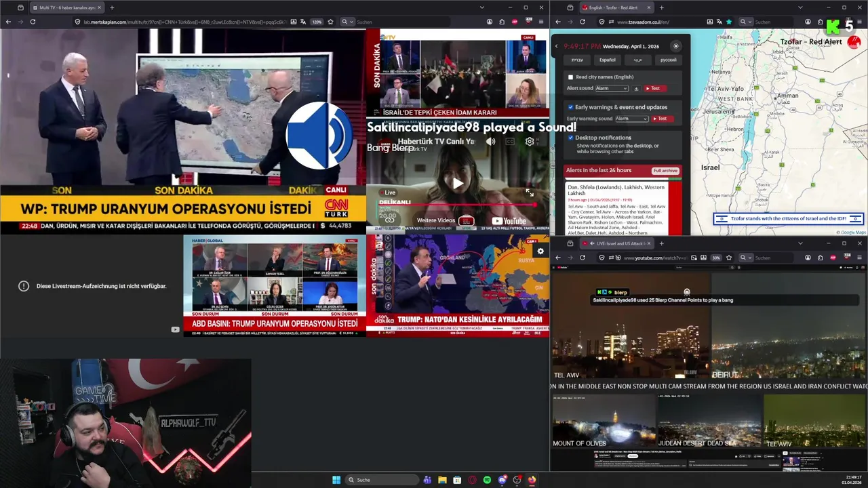Expand tab list chevron in YouTube window
The image size is (868, 488).
point(800,243)
